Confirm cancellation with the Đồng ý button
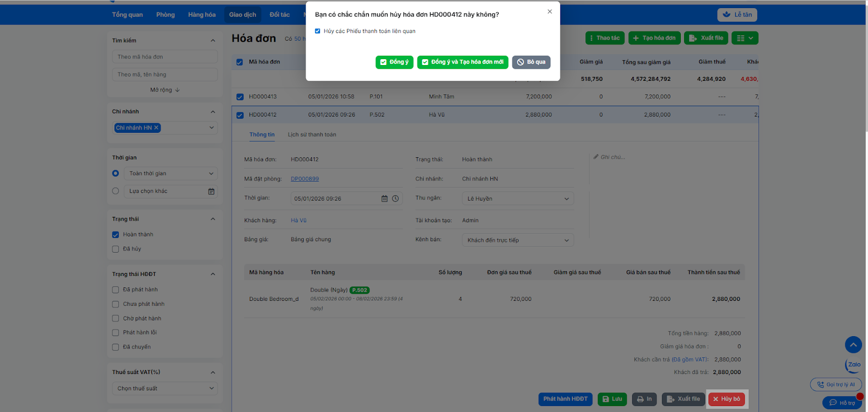The width and height of the screenshot is (868, 412). click(394, 62)
